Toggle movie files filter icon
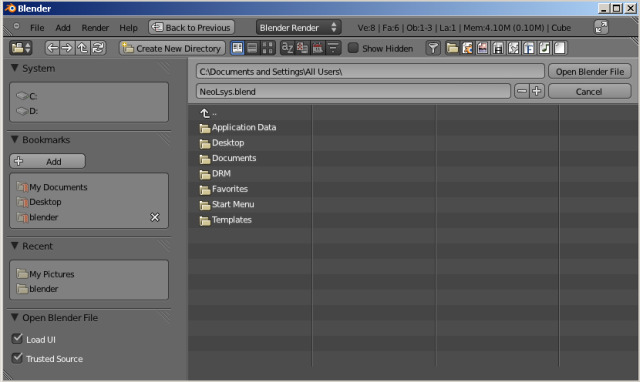Viewport: 640px width, 382px height. click(x=498, y=48)
